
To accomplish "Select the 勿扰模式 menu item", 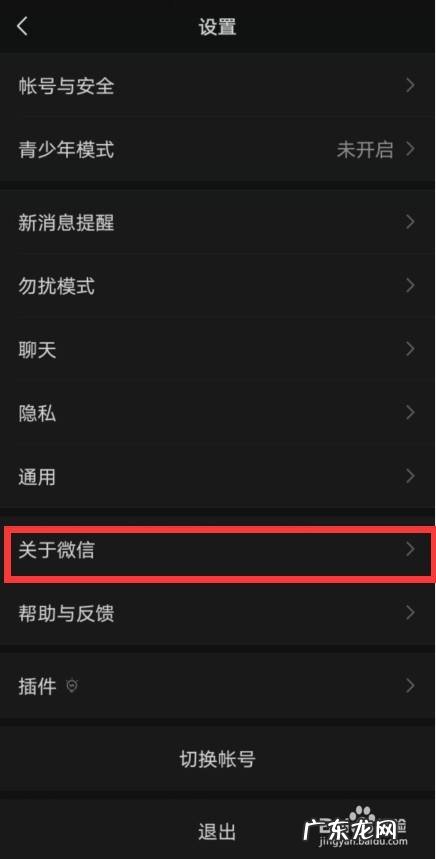I will [x=218, y=286].
